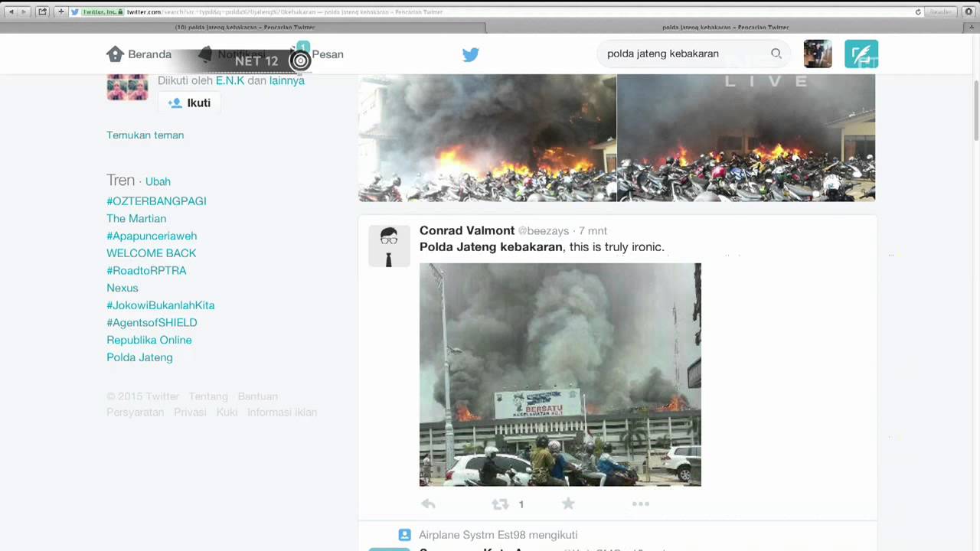
Task: Open Airplane Systm Est98 mengikuti link
Action: 498,535
